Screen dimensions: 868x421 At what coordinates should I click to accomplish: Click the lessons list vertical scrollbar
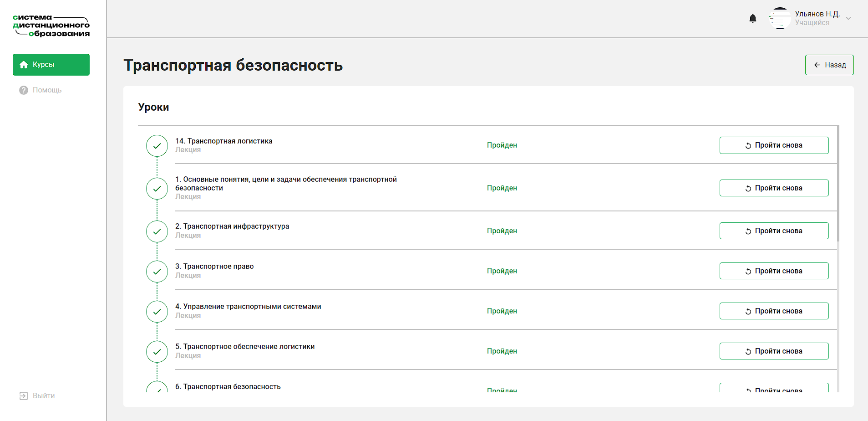(x=838, y=183)
